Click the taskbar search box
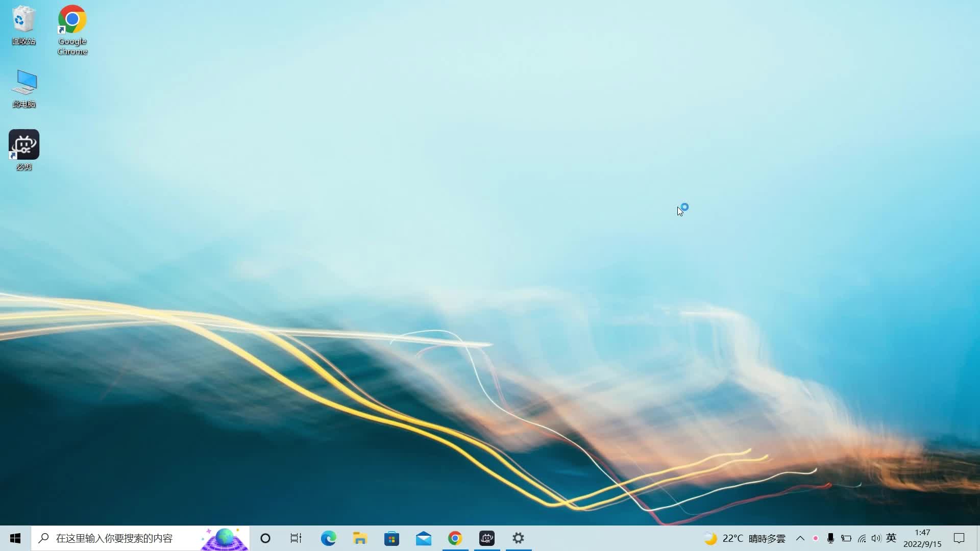Viewport: 980px width, 551px height. click(140, 538)
